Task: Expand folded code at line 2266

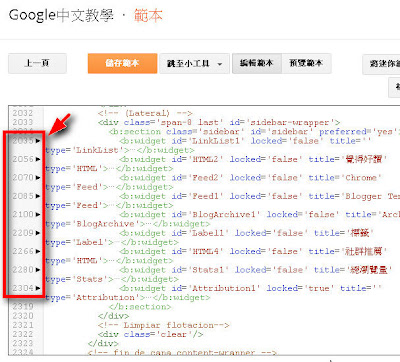Action: [x=38, y=251]
